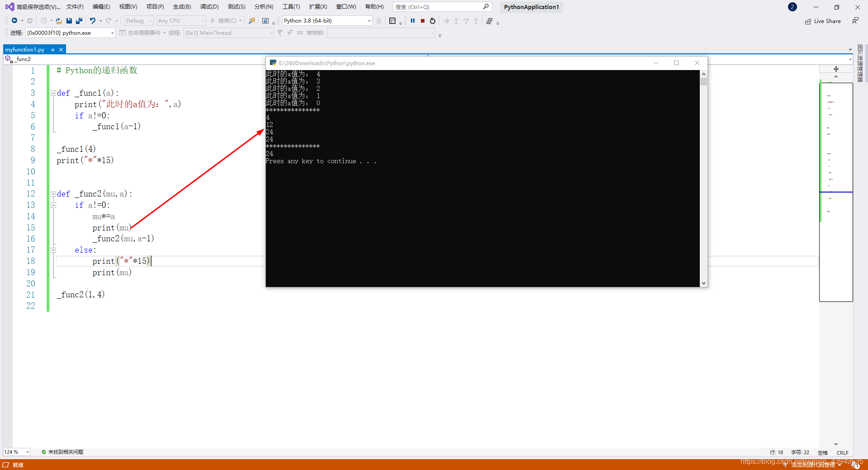Open the 团队资源管理器 side panel tab

click(x=860, y=63)
